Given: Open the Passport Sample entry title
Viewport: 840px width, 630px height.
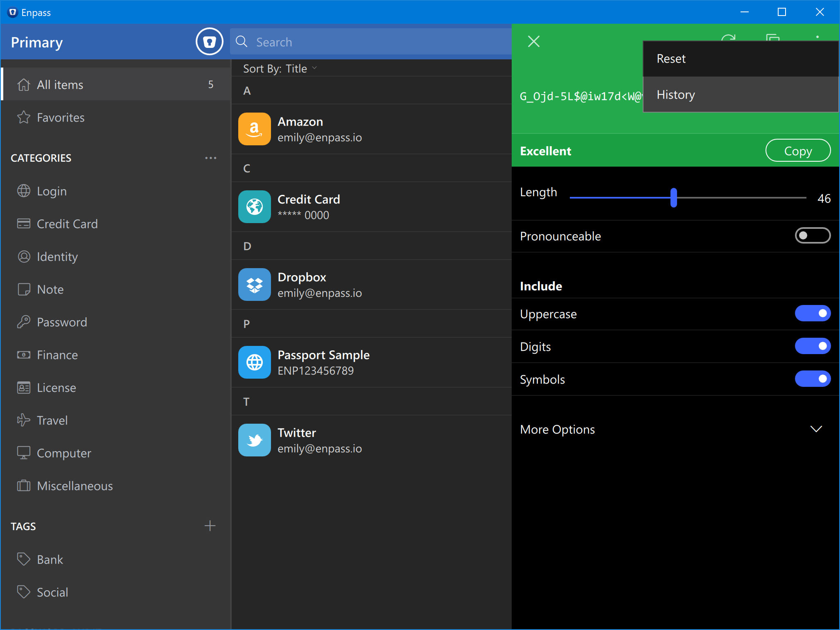Looking at the screenshot, I should point(323,355).
